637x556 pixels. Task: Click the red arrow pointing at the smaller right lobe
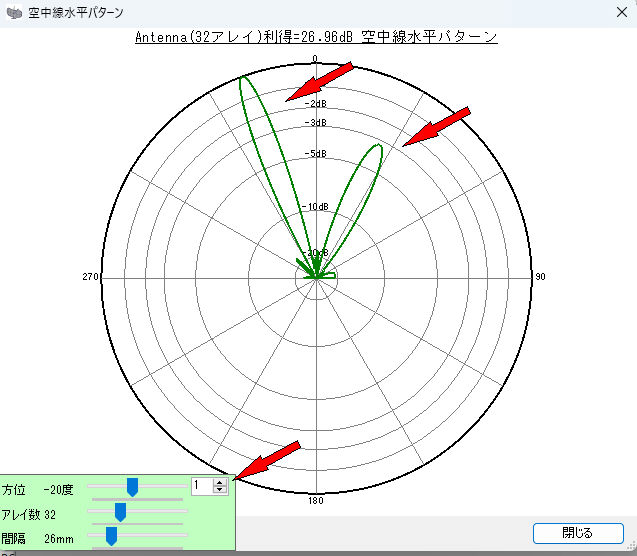coord(436,127)
